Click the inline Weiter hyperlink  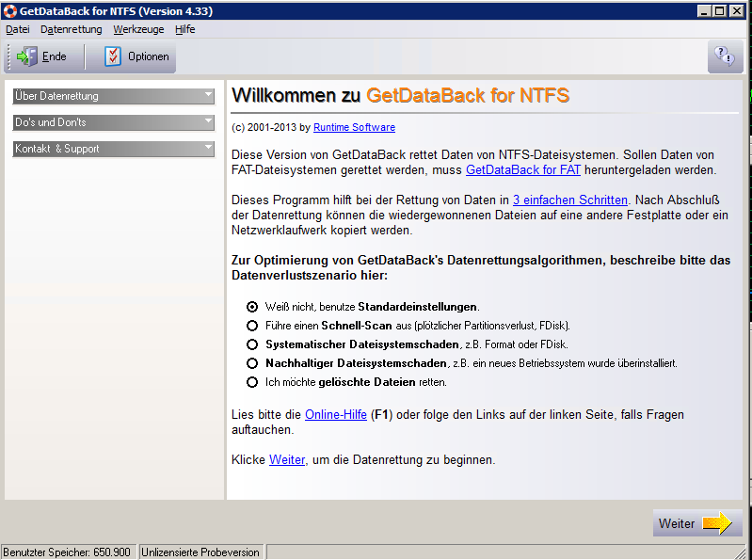[x=287, y=459]
